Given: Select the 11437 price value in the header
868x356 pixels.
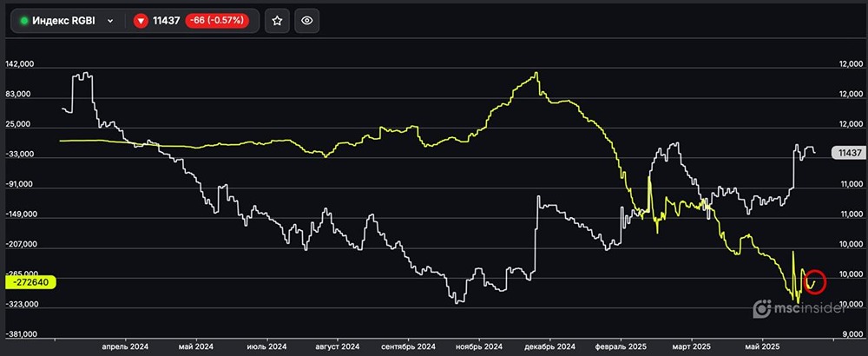Looking at the screenshot, I should (168, 21).
